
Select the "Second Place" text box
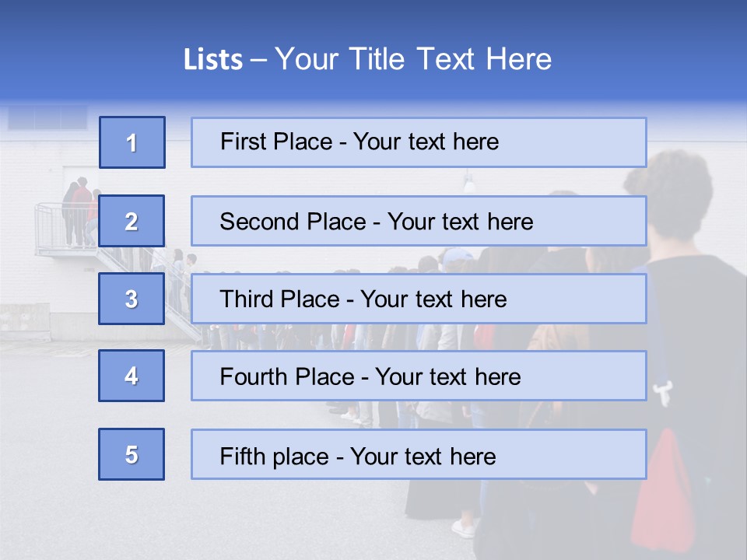419,221
